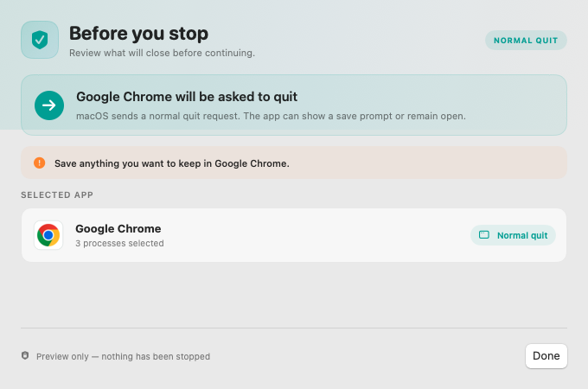
Task: Click the window icon in the Normal quit pill
Action: tap(484, 235)
